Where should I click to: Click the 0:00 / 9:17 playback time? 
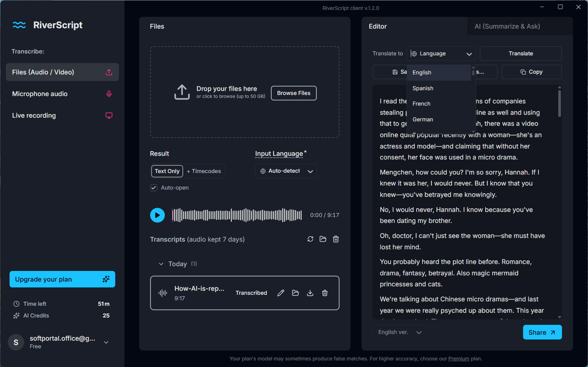pyautogui.click(x=324, y=215)
